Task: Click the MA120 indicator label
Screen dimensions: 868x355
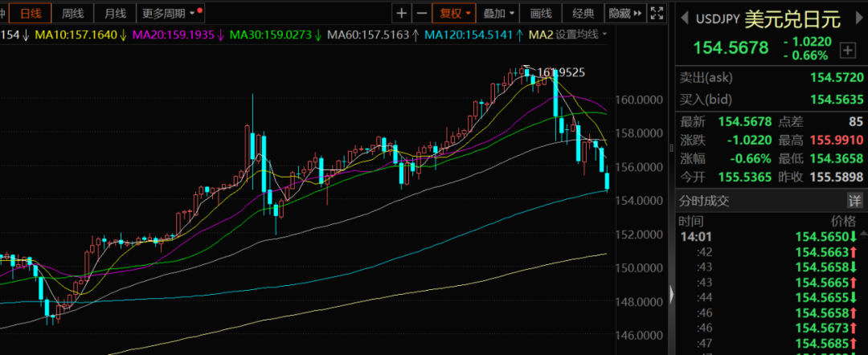Action: click(x=469, y=35)
